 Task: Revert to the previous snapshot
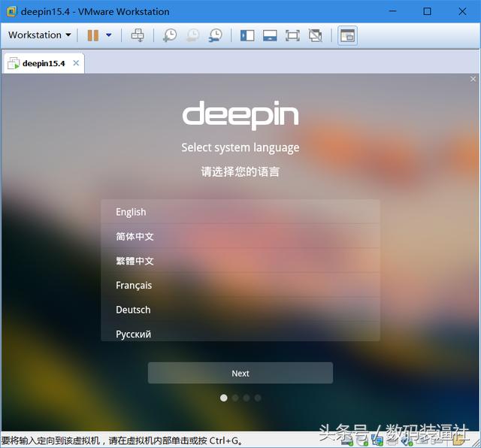(x=192, y=35)
